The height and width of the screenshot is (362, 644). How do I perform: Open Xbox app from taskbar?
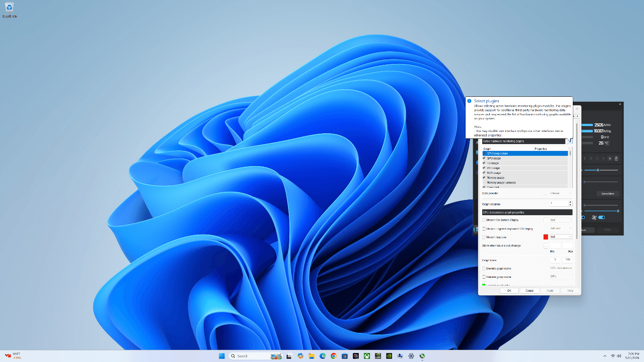pyautogui.click(x=367, y=356)
